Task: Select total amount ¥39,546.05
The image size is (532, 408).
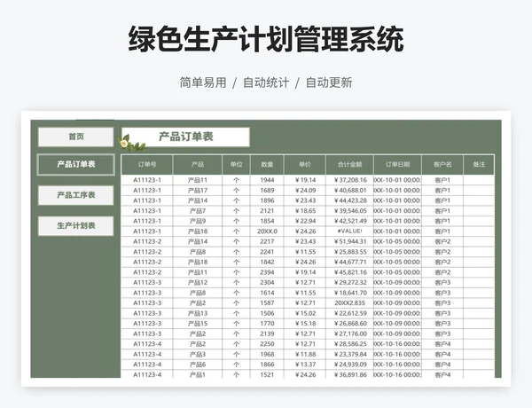Action: pyautogui.click(x=349, y=211)
